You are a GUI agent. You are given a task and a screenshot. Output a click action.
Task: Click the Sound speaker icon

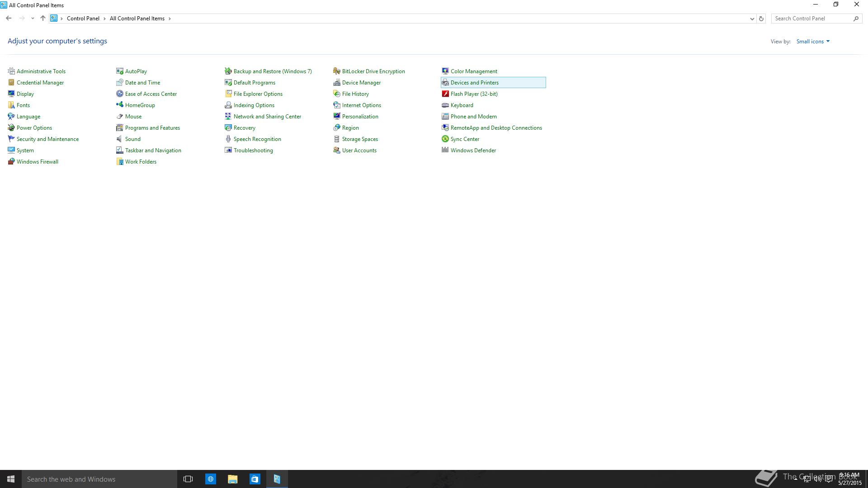tap(120, 139)
